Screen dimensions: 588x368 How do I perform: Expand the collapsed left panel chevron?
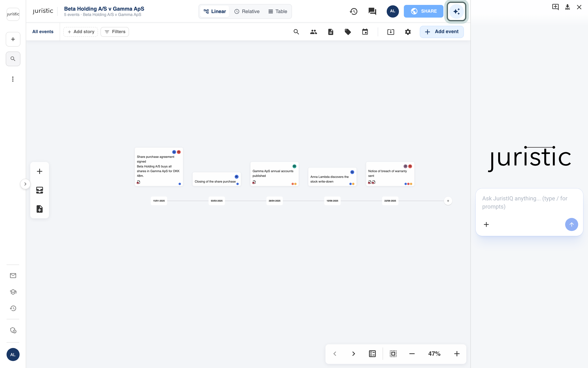click(25, 184)
